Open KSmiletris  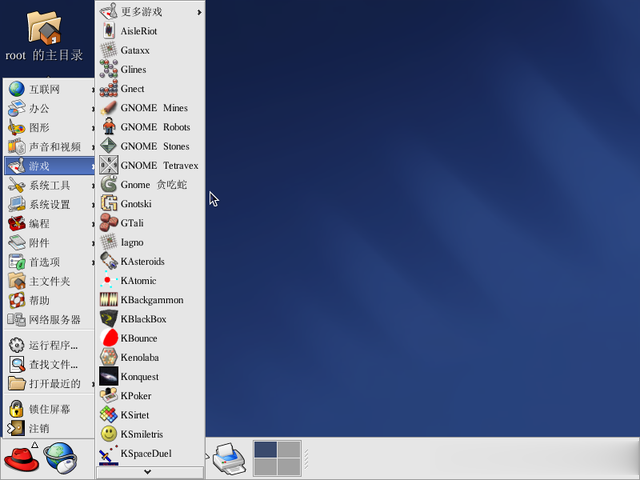(150, 434)
